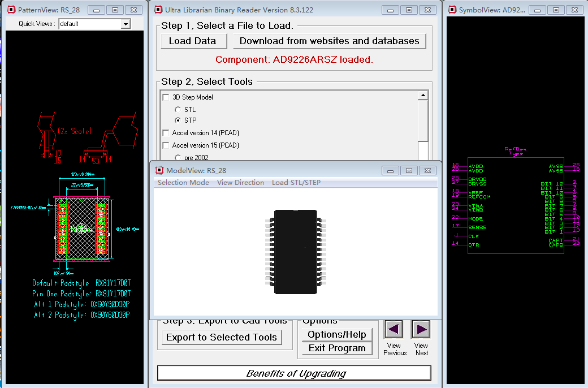Minimize the Ultra Librarian Binary Reader window

(x=390, y=10)
